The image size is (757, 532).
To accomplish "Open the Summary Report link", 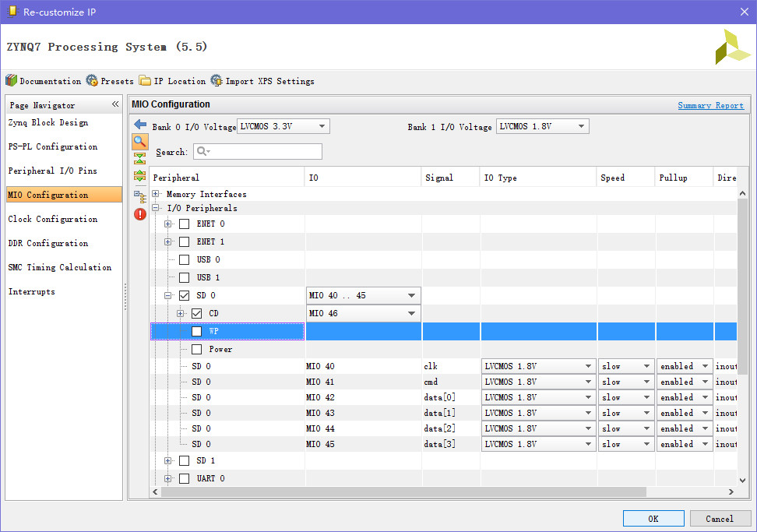I will (710, 105).
